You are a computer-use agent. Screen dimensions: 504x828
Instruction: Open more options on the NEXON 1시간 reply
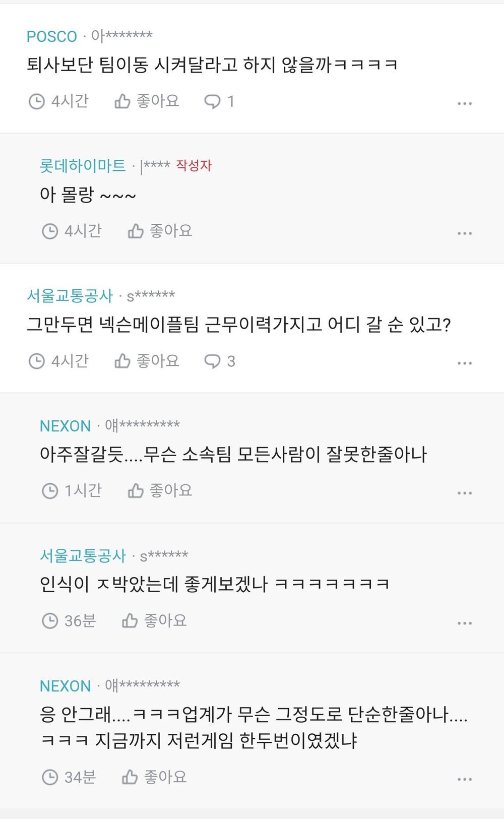(464, 493)
